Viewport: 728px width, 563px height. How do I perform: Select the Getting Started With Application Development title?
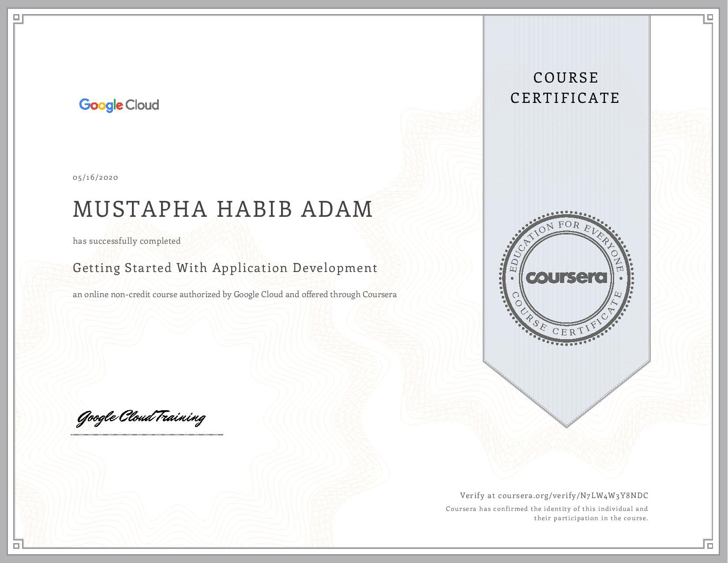pyautogui.click(x=225, y=268)
